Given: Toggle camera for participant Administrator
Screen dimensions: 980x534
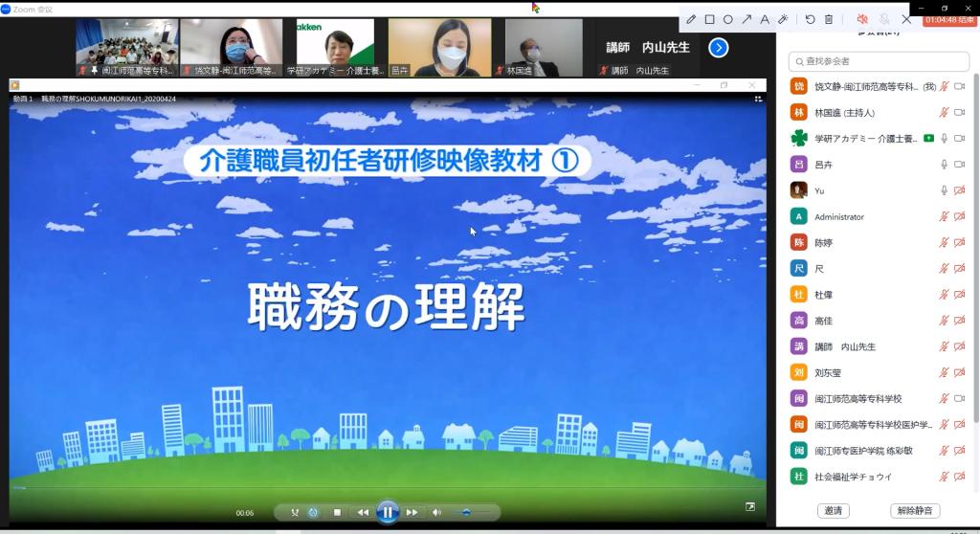Looking at the screenshot, I should [959, 217].
